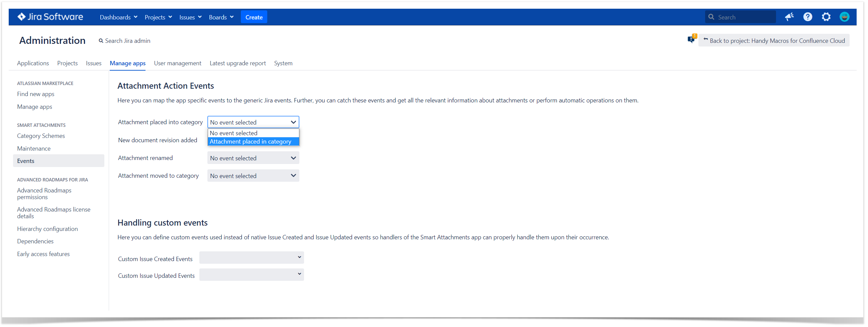This screenshot has width=868, height=327.
Task: Open the help question mark icon
Action: coord(808,17)
